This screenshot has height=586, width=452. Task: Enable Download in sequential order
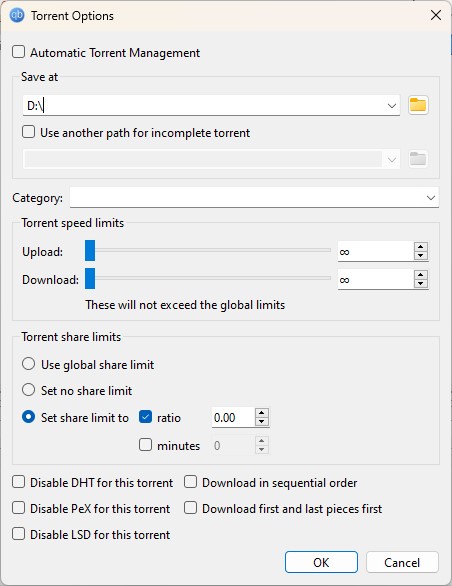click(190, 482)
